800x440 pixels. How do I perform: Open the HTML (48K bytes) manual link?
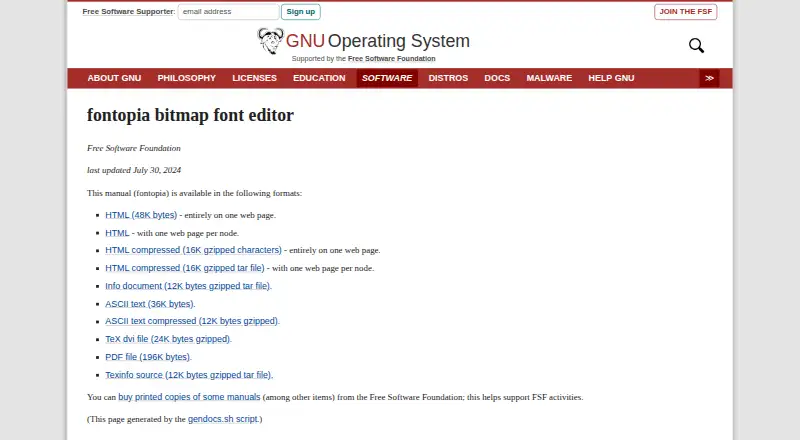141,215
